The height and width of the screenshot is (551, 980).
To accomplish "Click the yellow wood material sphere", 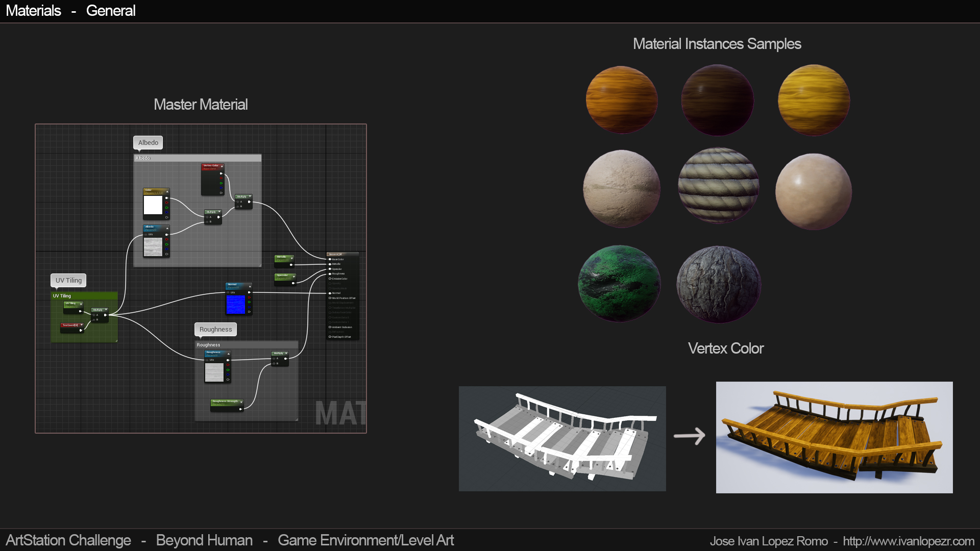I will tap(814, 100).
